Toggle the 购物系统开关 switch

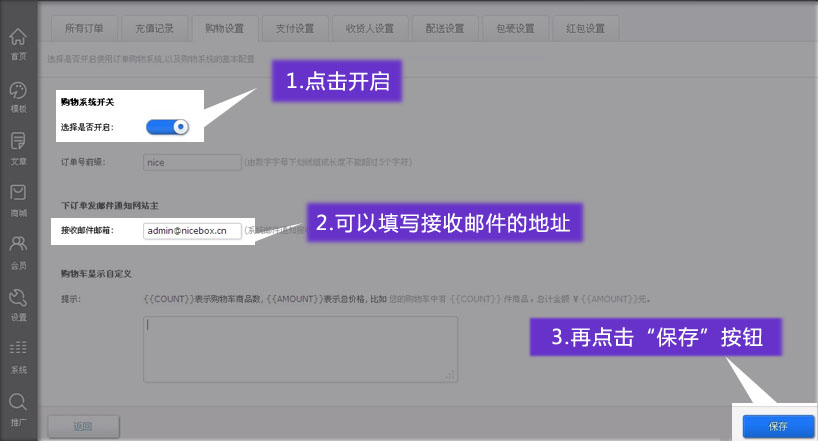(167, 127)
